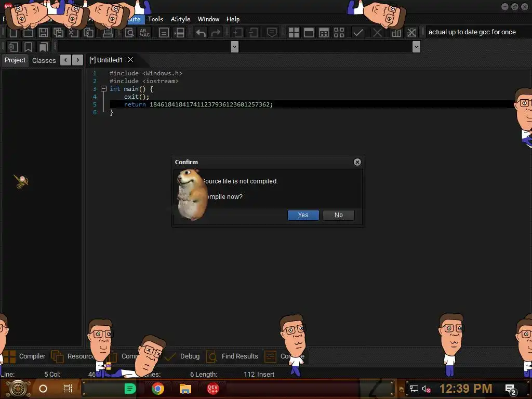Click the code line '#include <iostream>'
The height and width of the screenshot is (399, 532).
(144, 81)
